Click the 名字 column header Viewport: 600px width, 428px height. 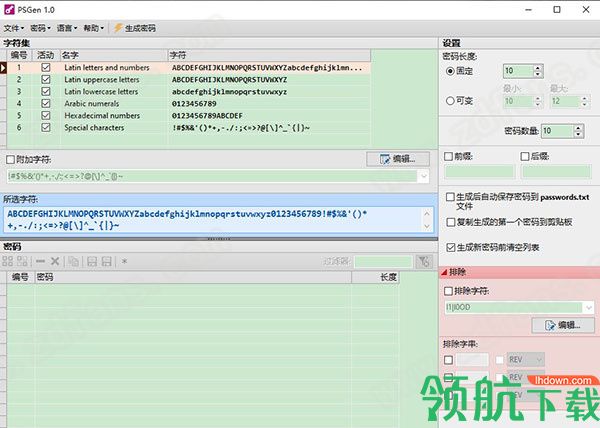click(114, 55)
